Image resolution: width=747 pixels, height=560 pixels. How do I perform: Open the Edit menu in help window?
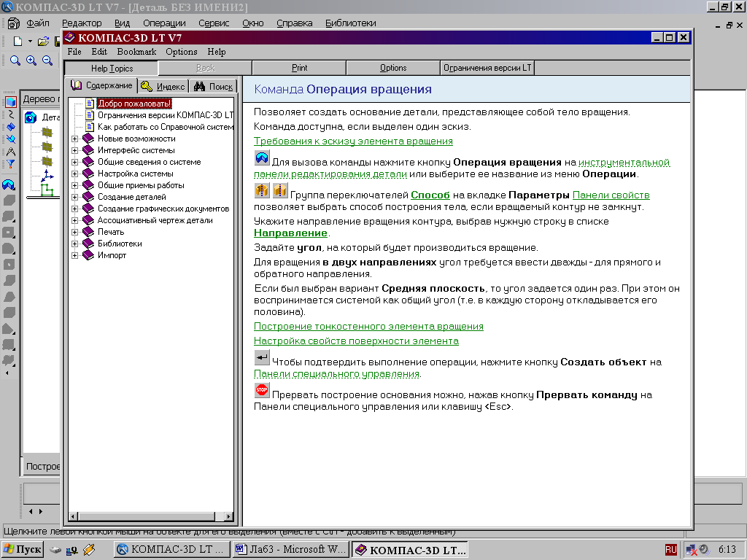tap(99, 52)
